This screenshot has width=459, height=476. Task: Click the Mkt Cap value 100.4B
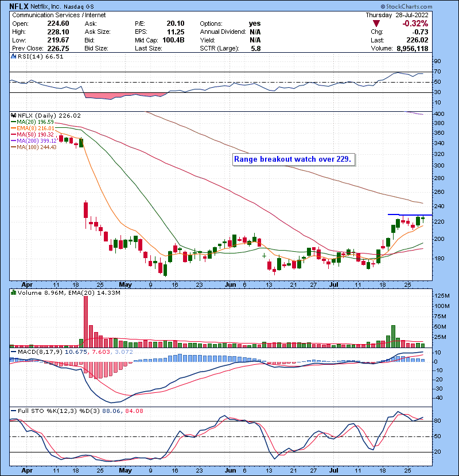[173, 40]
